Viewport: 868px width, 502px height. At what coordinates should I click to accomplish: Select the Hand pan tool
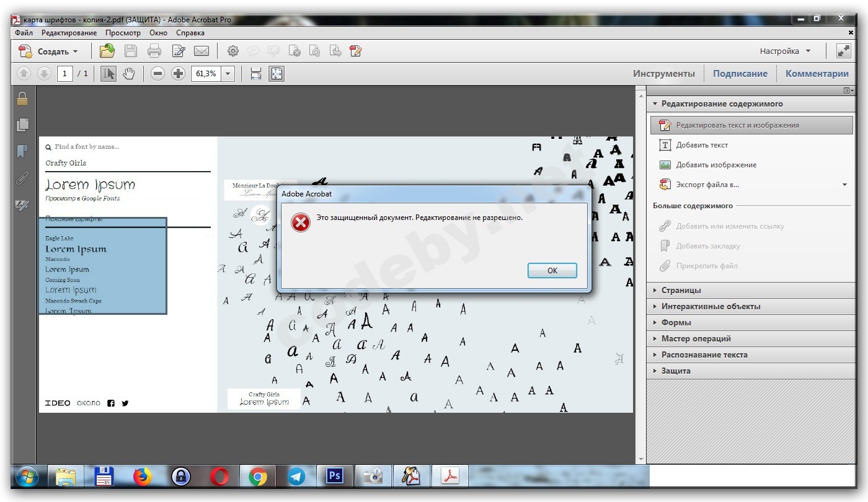click(128, 74)
